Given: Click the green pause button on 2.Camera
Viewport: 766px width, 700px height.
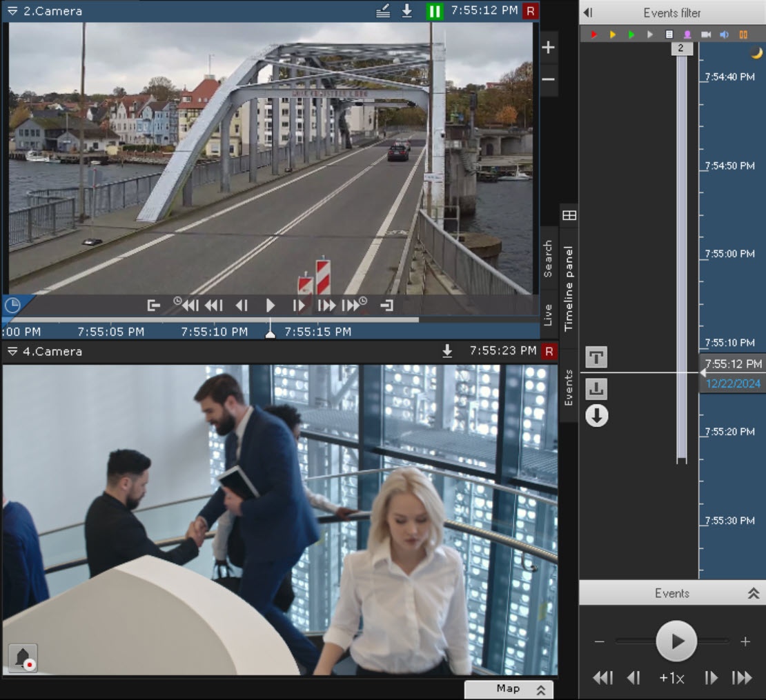Looking at the screenshot, I should tap(435, 11).
